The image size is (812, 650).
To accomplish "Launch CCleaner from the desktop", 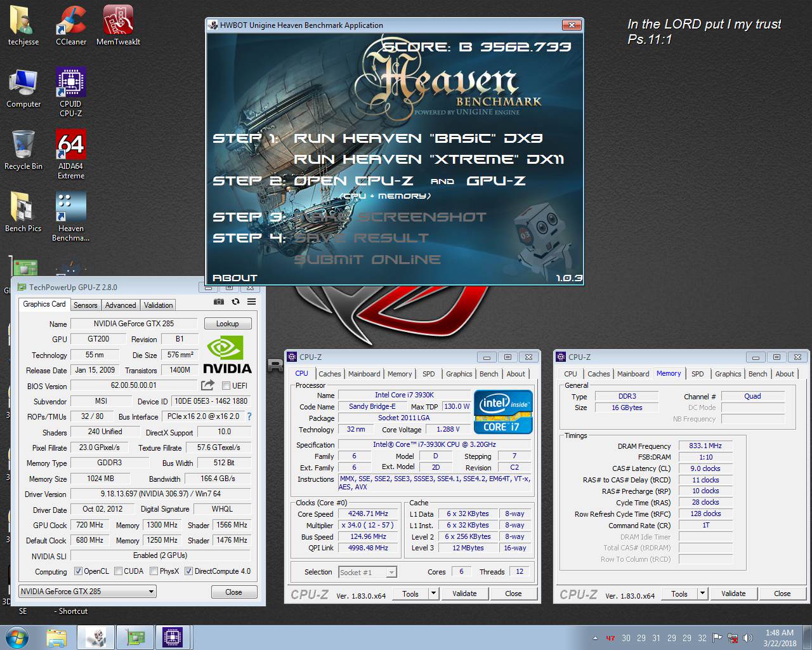I will (71, 25).
